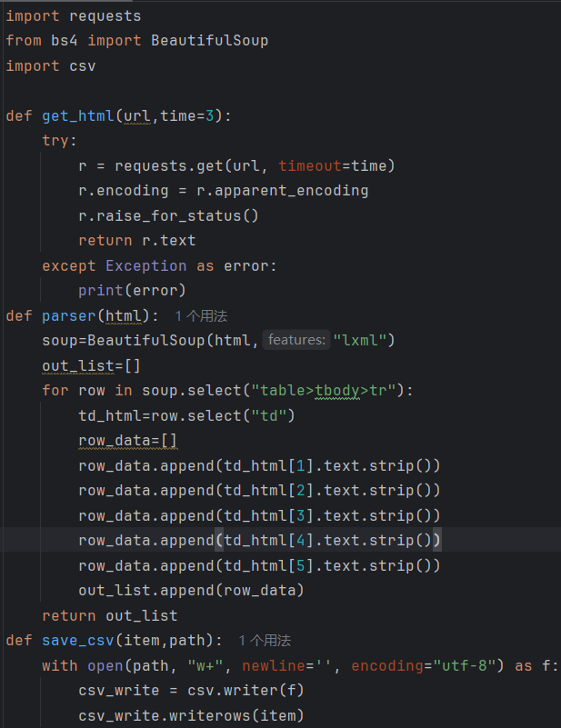Click the csv.writer(f) call
This screenshot has width=561, height=728.
[x=245, y=691]
